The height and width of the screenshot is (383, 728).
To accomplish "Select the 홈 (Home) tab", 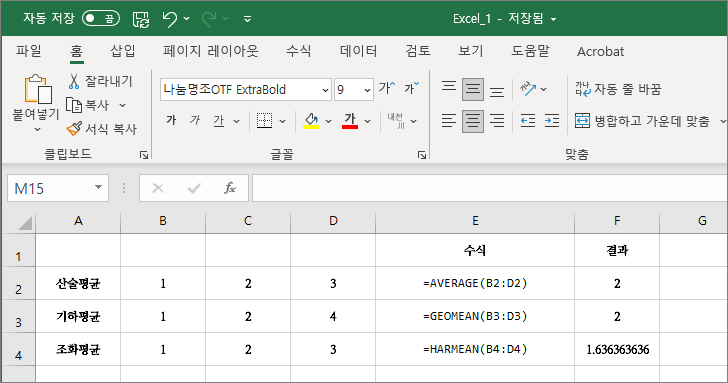I will point(77,51).
